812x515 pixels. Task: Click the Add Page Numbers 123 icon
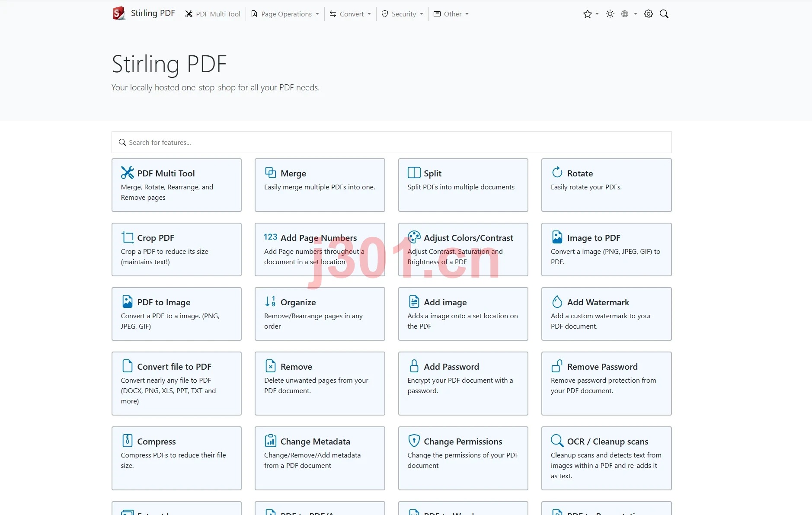click(x=271, y=237)
